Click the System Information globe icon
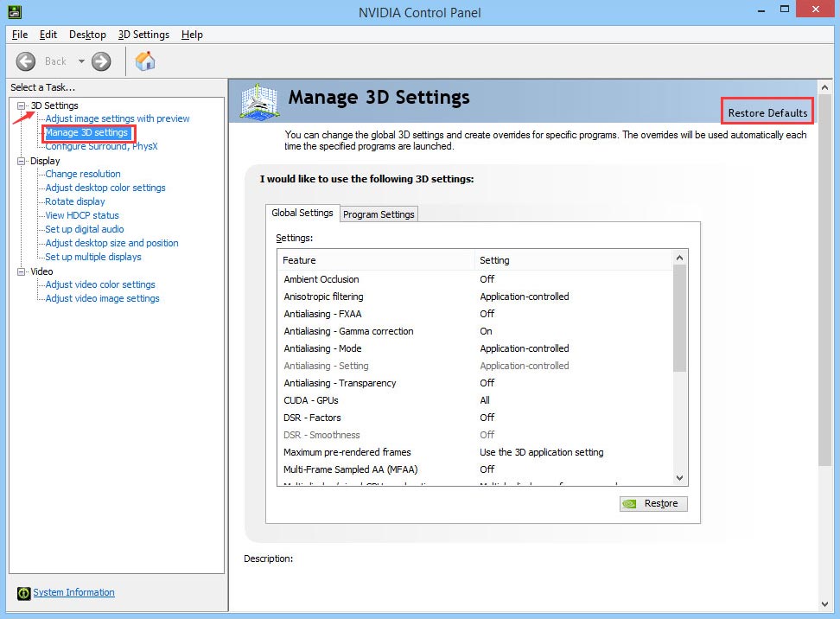 pyautogui.click(x=22, y=592)
